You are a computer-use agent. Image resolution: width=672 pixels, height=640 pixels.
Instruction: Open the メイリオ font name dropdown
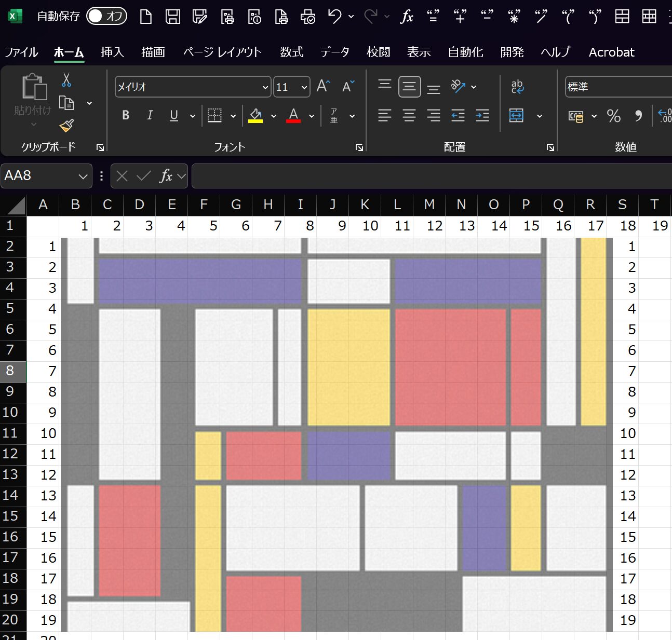[x=265, y=87]
